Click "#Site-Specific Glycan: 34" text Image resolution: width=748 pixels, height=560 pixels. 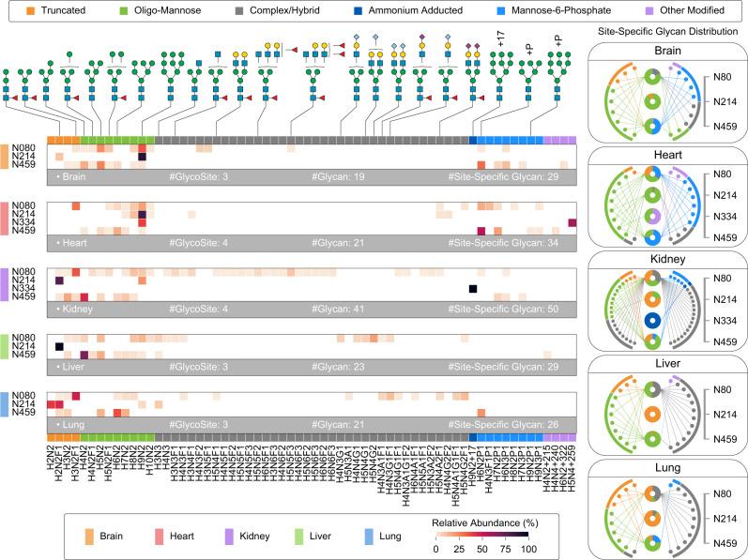point(503,243)
